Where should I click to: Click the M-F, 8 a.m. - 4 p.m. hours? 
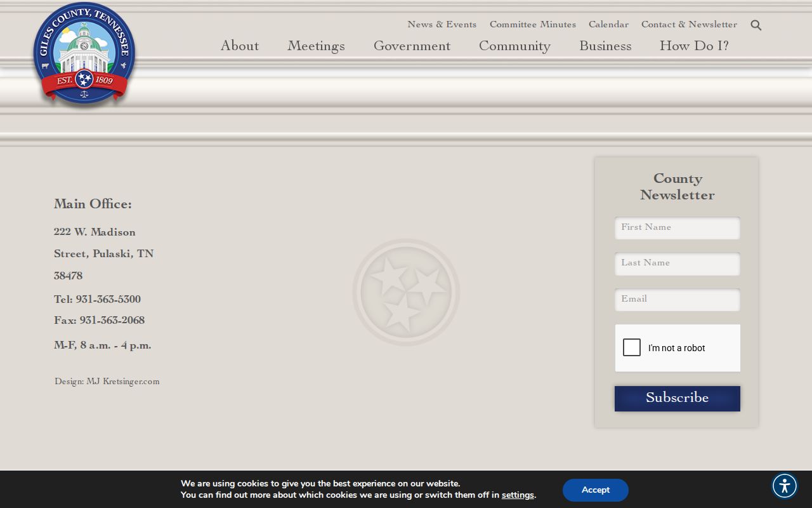102,345
